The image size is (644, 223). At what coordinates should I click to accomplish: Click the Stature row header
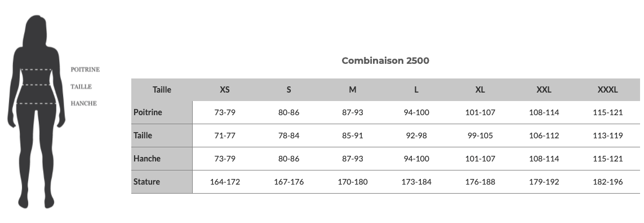coord(162,181)
